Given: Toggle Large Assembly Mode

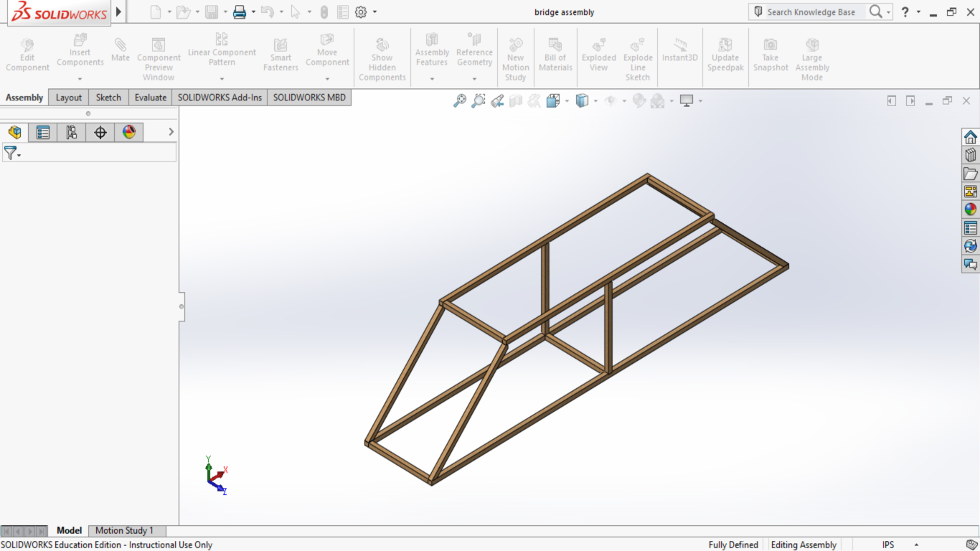Looking at the screenshot, I should [x=812, y=60].
